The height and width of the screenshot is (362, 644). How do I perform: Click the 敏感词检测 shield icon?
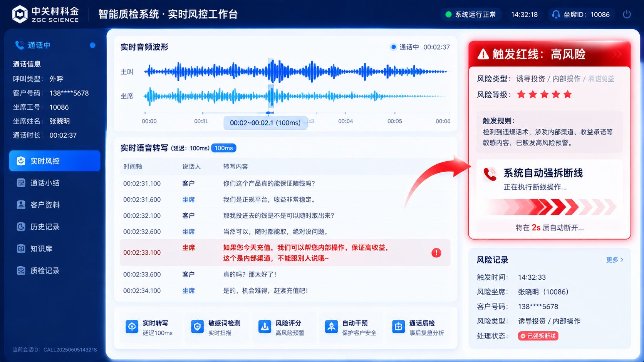pos(197,327)
